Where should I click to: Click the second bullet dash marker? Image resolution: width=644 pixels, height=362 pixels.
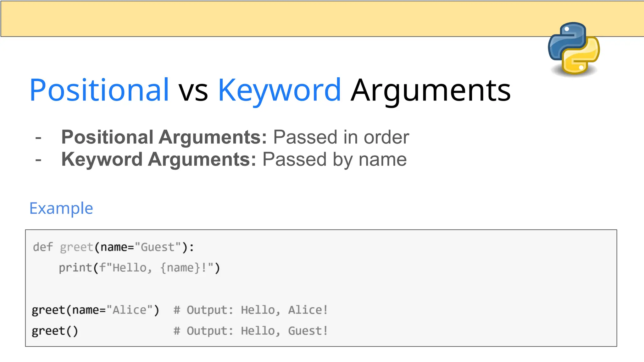(x=38, y=160)
